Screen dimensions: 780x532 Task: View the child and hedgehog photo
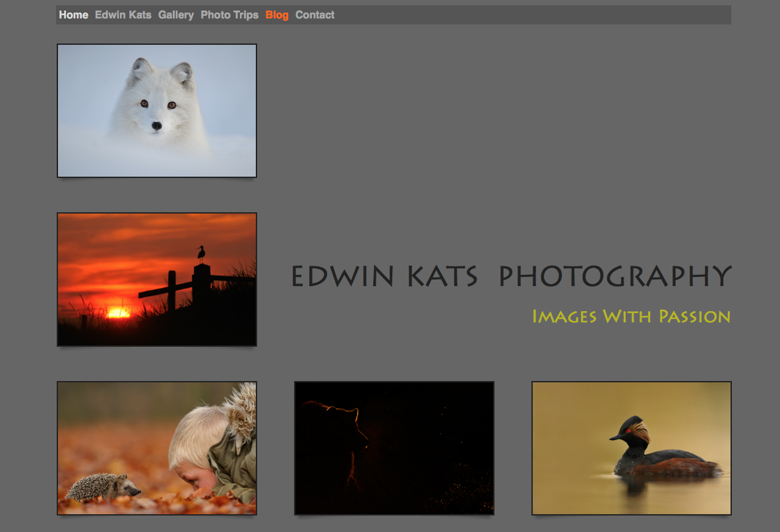(157, 448)
